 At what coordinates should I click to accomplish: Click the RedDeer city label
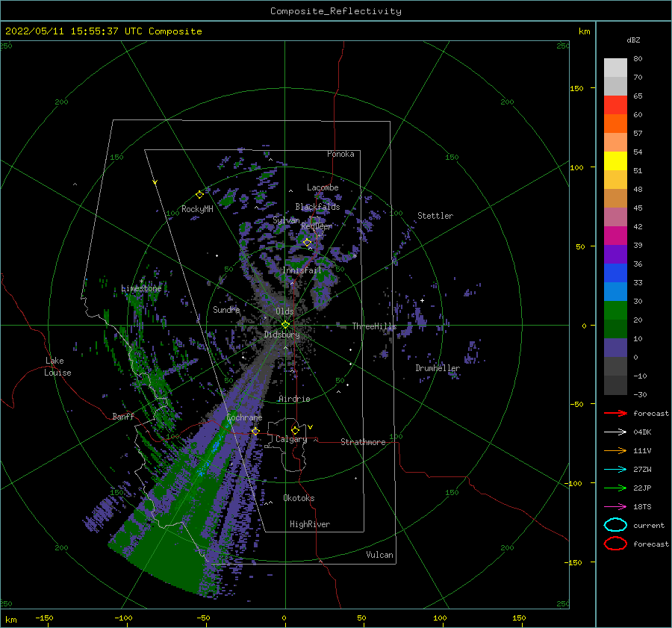pos(317,226)
